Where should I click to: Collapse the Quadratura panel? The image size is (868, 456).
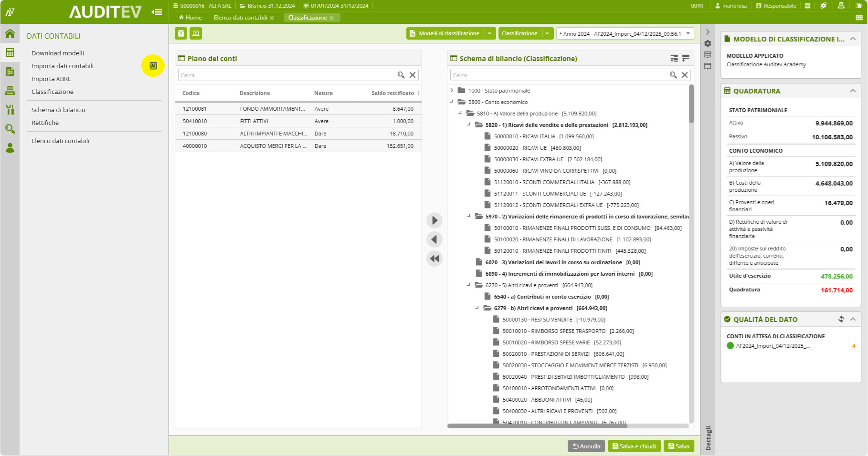[x=853, y=91]
